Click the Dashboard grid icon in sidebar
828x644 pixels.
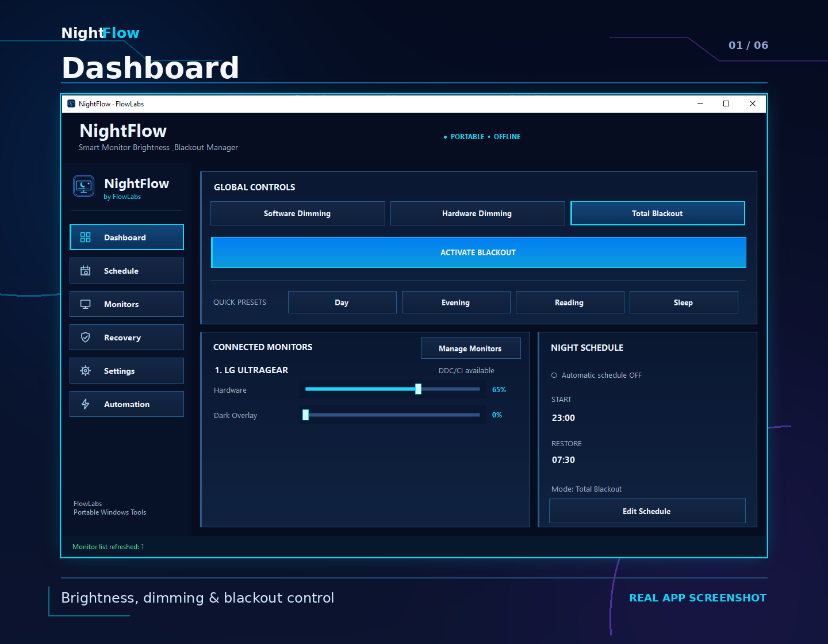(85, 237)
